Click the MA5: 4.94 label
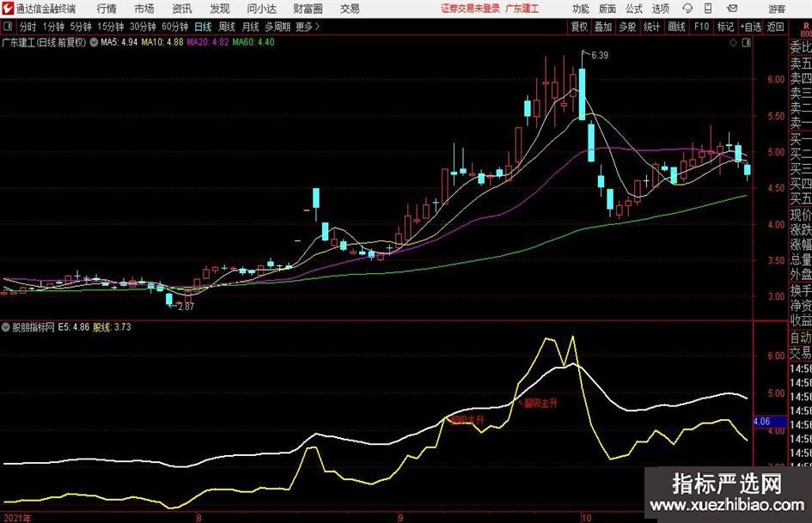 click(119, 42)
